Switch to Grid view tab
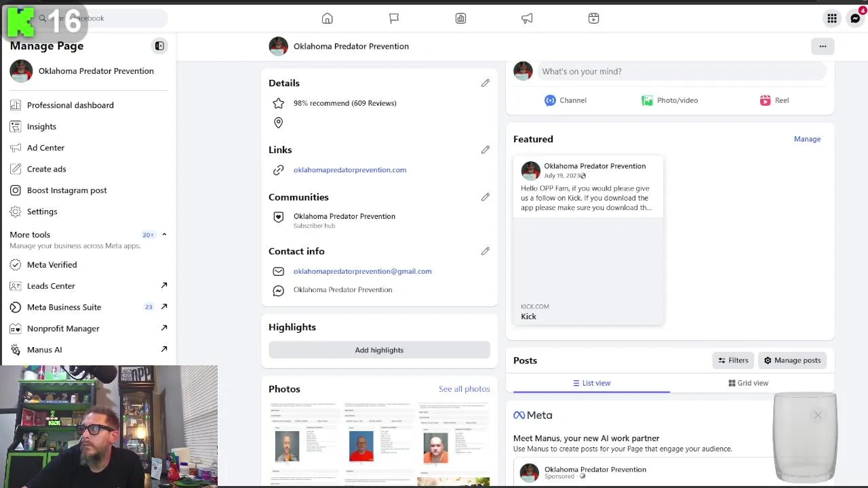This screenshot has height=488, width=868. tap(748, 383)
